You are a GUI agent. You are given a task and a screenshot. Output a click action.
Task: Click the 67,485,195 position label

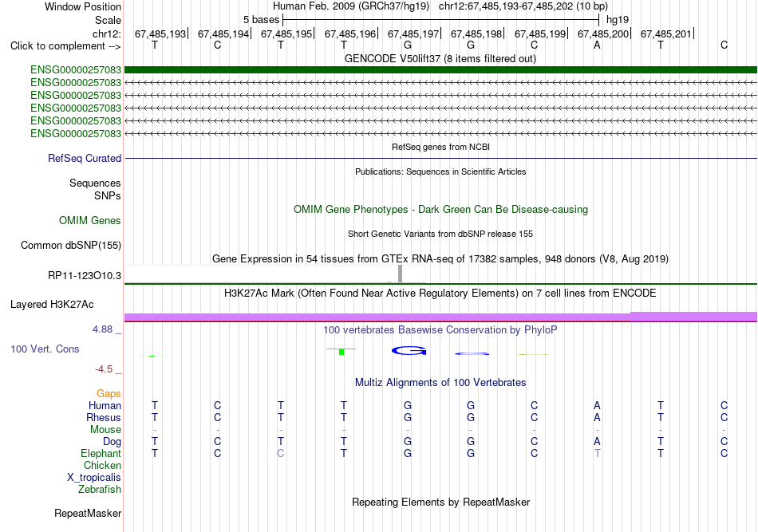[286, 33]
